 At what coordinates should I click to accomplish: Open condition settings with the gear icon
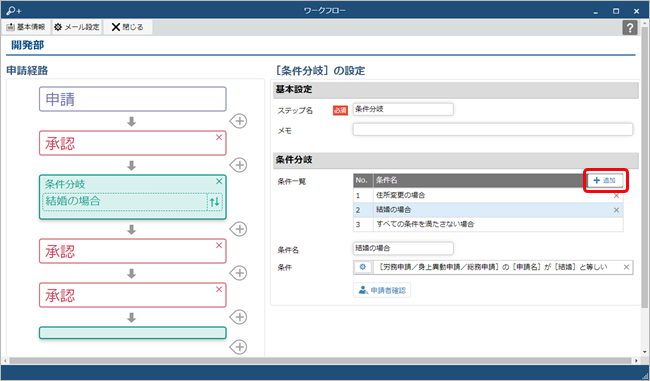point(362,267)
